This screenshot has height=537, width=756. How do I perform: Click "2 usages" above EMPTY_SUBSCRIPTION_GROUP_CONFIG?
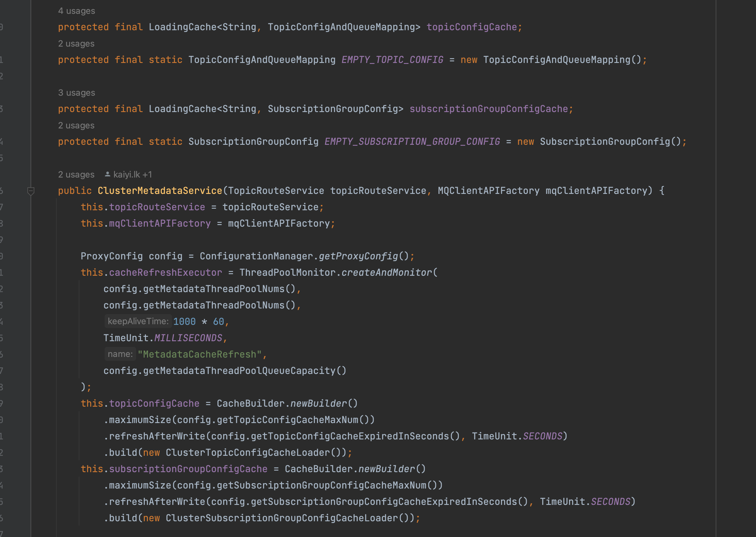76,125
